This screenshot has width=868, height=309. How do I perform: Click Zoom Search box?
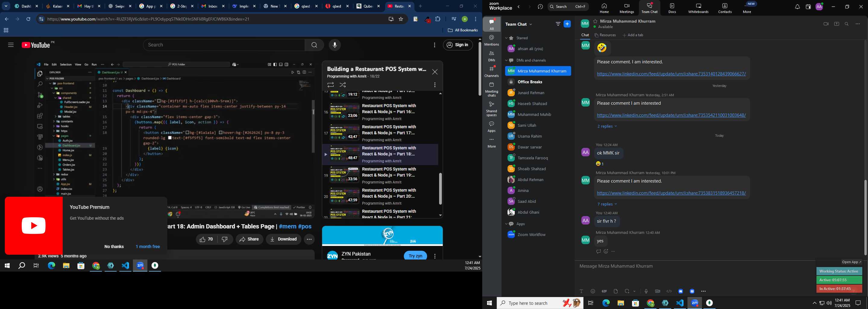568,7
